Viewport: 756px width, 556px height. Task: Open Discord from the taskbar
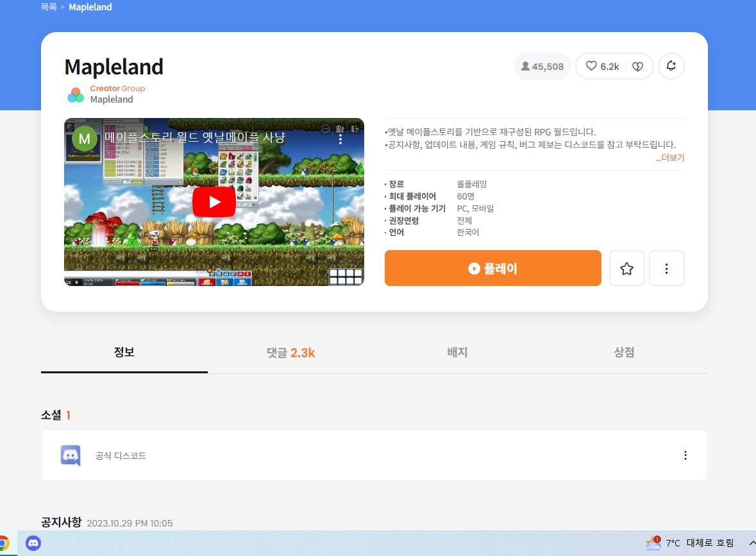point(33,543)
